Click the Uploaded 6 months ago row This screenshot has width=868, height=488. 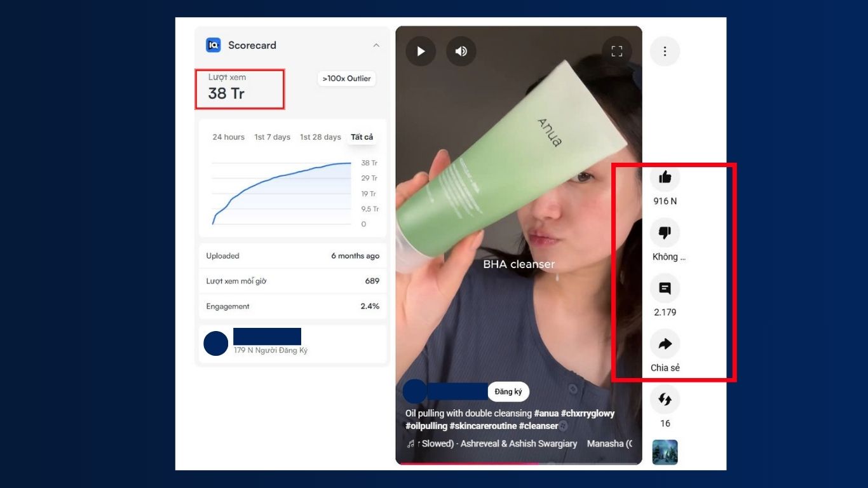point(293,256)
